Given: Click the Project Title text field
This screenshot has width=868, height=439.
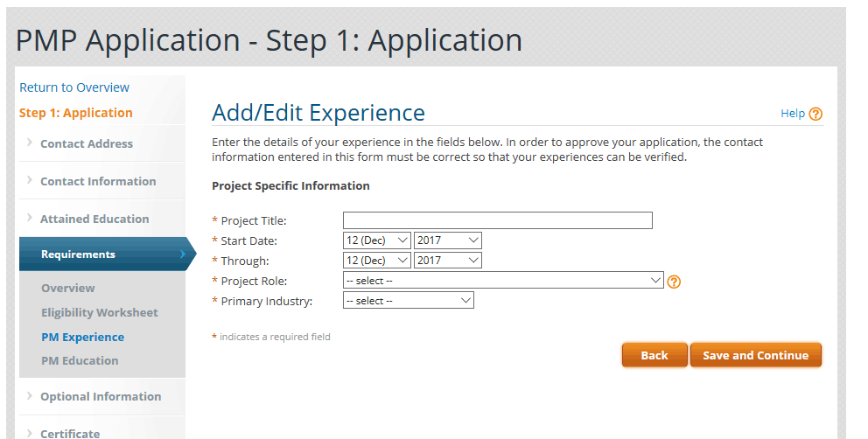Looking at the screenshot, I should [497, 220].
